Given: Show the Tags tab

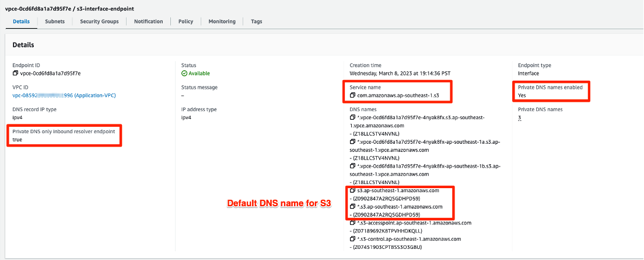Looking at the screenshot, I should point(257,22).
